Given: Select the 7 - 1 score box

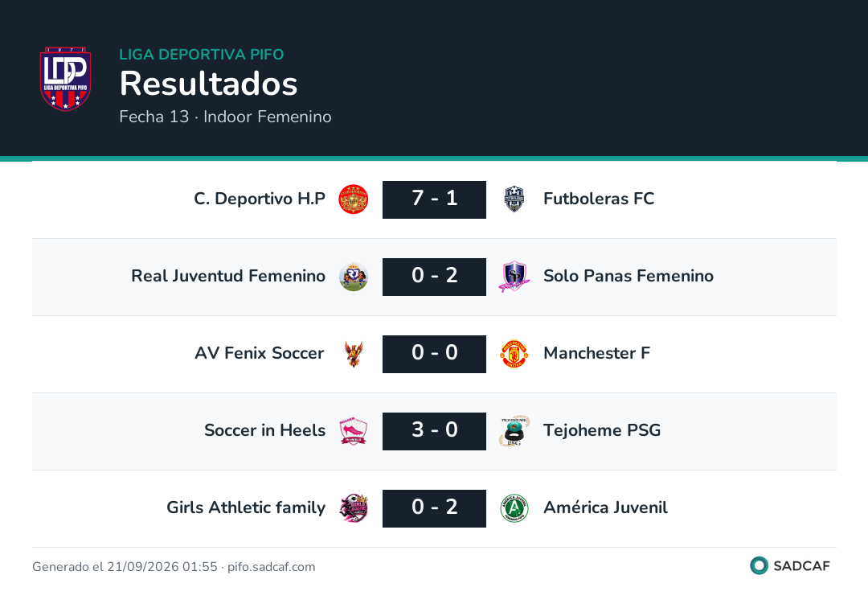Looking at the screenshot, I should (434, 199).
